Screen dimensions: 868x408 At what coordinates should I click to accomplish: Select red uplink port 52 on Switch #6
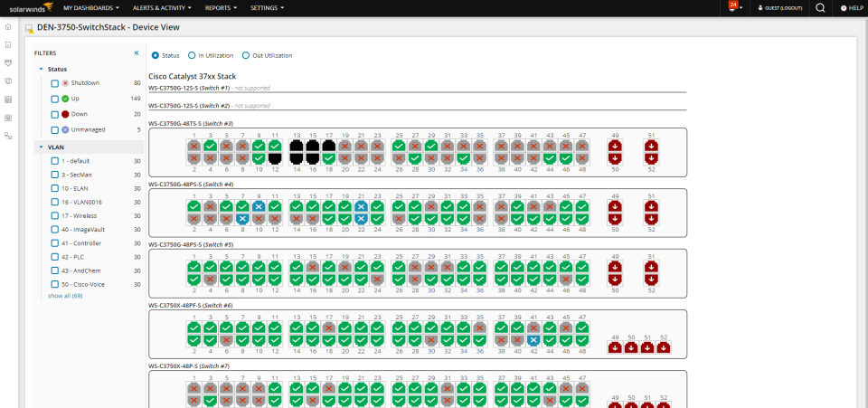[663, 347]
